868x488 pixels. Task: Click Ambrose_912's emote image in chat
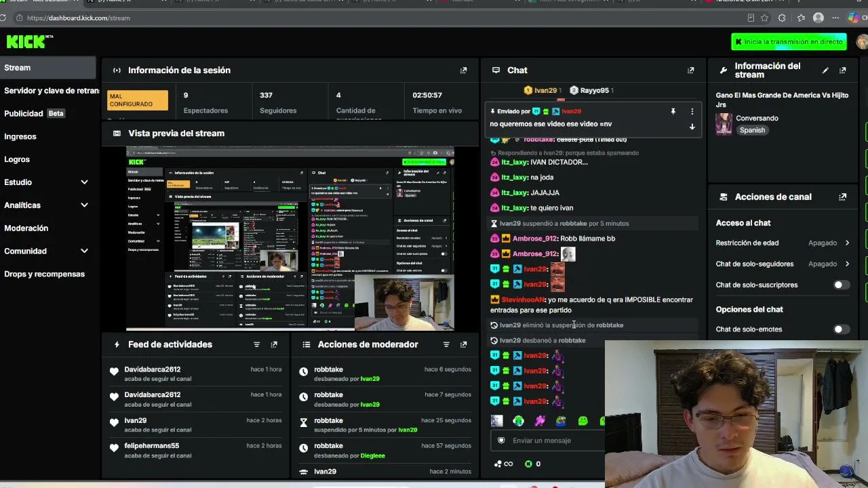[568, 254]
